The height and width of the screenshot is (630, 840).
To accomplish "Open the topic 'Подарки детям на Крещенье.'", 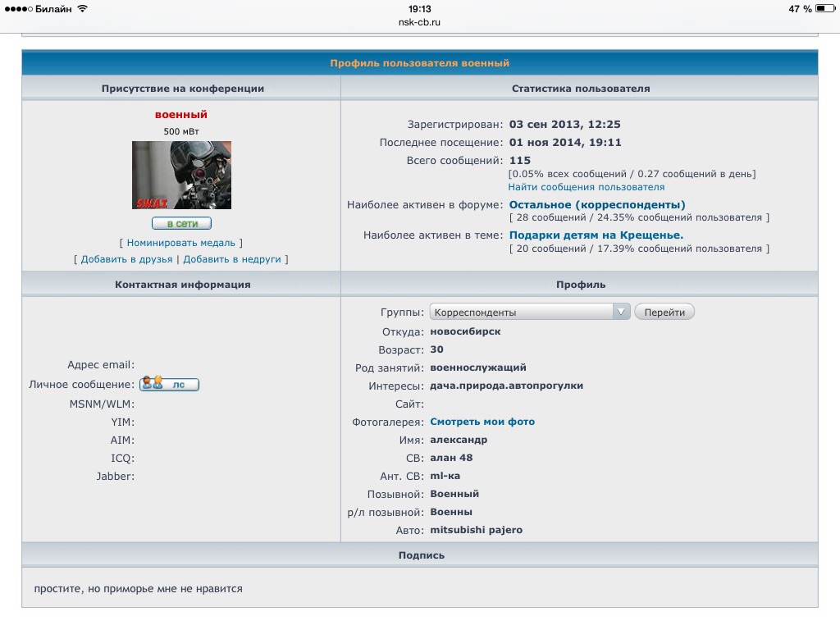I will 596,235.
